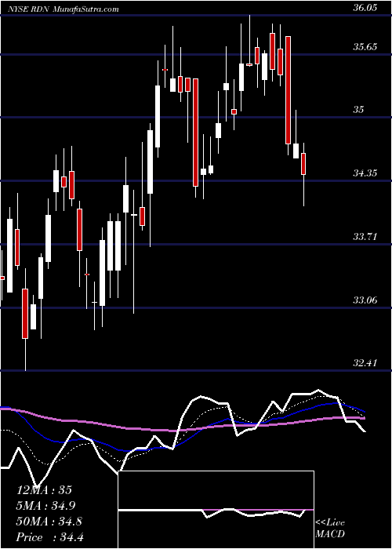Click the <<Live MACD label

tap(330, 529)
